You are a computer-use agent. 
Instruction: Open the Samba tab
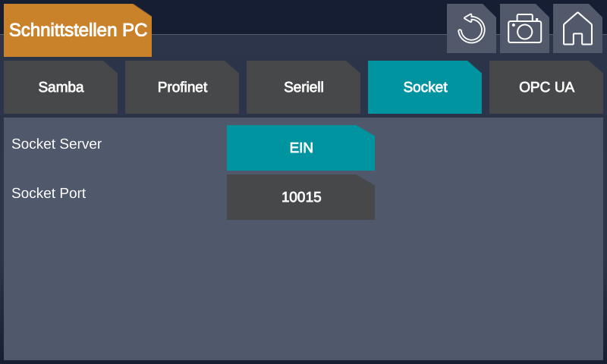61,87
